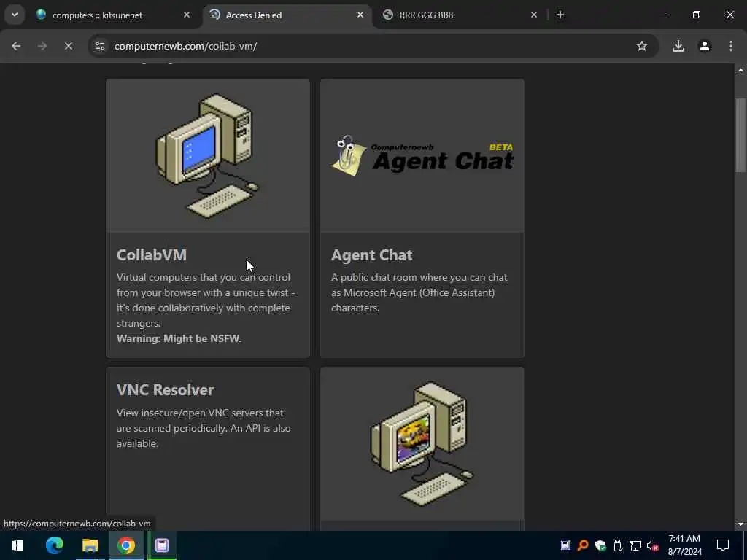Image resolution: width=747 pixels, height=560 pixels.
Task: Stop loading the page
Action: (x=69, y=46)
